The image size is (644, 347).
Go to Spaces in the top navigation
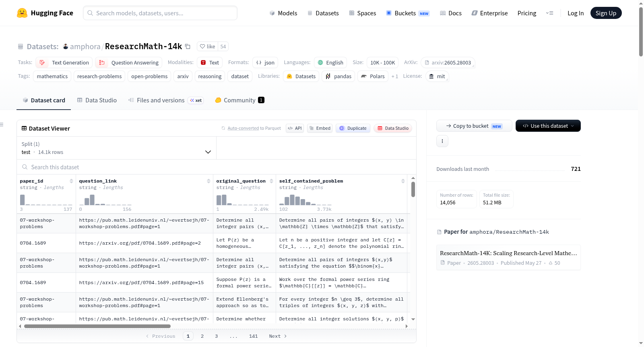pos(363,13)
